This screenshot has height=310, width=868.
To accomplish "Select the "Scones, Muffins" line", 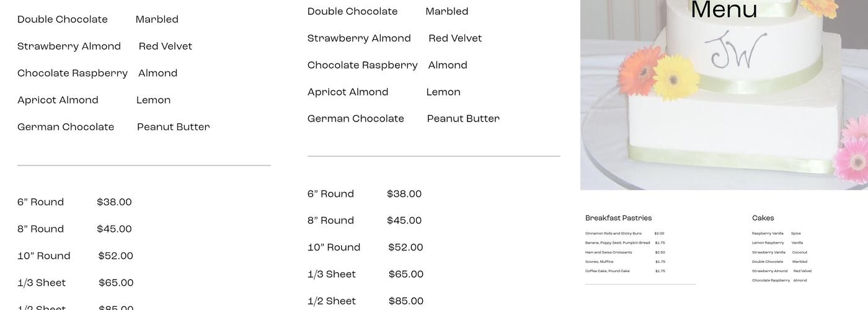I will [599, 262].
